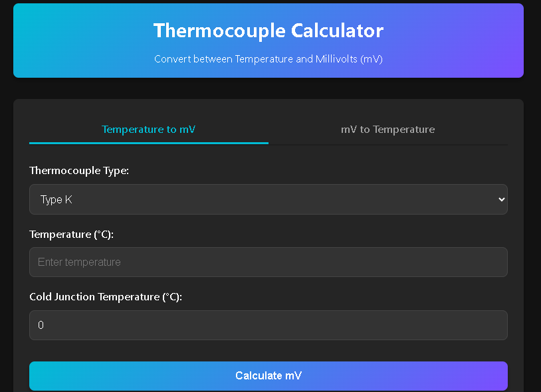Click the 'Temperature (°C):' label

pos(72,234)
